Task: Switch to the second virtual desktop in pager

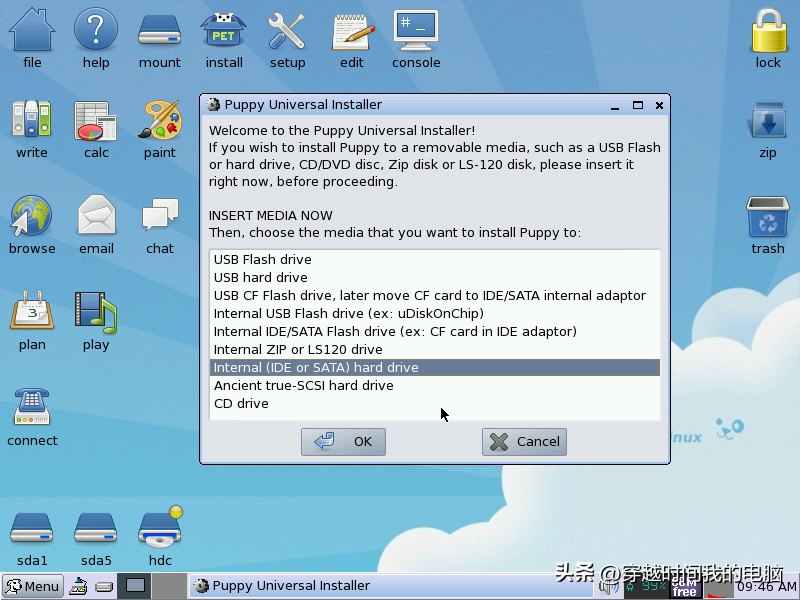Action: pos(169,586)
